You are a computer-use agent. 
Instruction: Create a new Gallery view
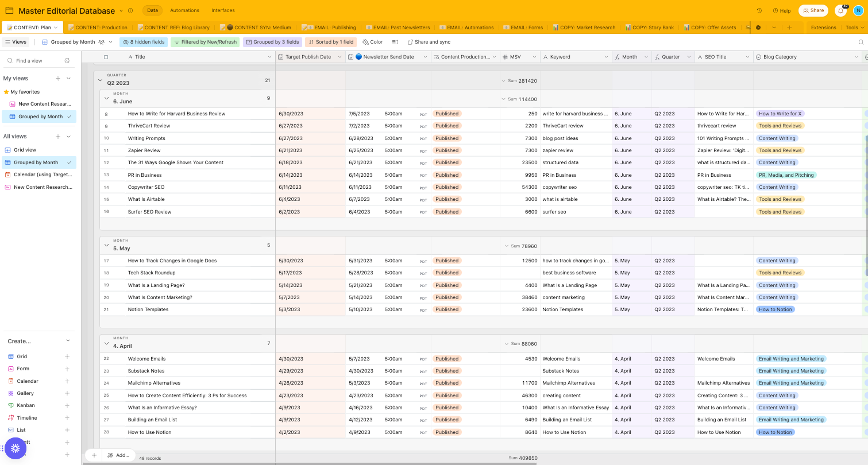tap(25, 393)
